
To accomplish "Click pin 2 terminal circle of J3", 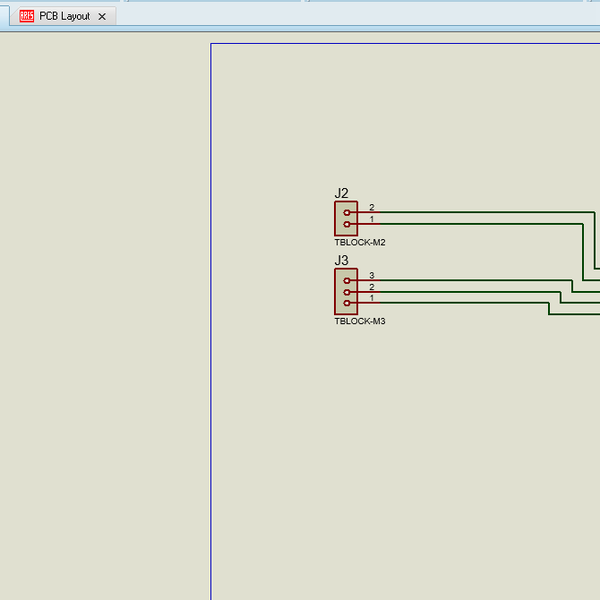I will pos(347,292).
